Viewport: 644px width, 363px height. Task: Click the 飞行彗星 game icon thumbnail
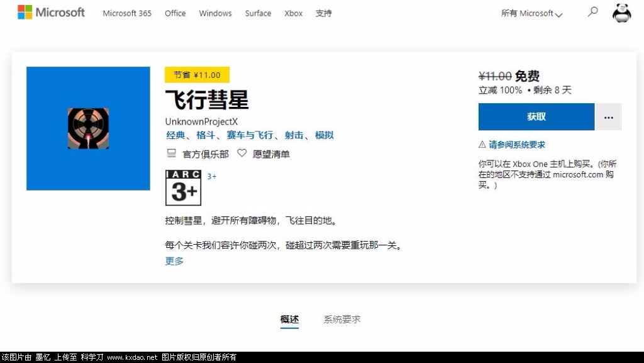(x=88, y=128)
